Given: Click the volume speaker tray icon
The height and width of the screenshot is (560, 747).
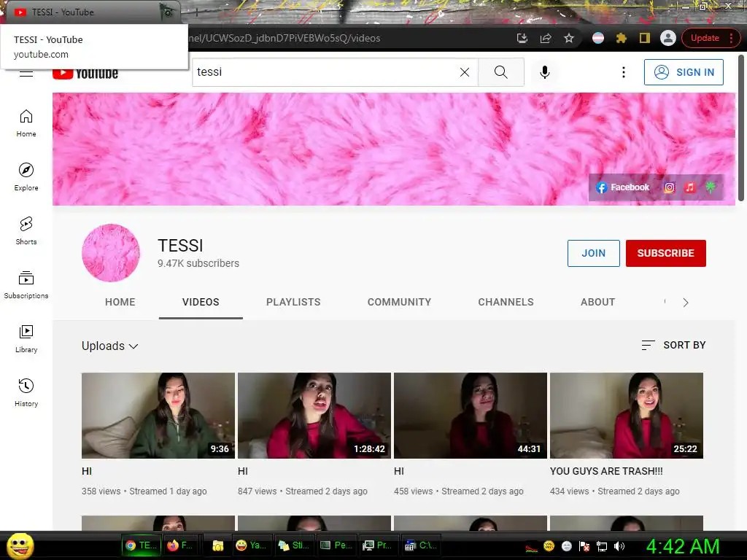Looking at the screenshot, I should (x=619, y=546).
